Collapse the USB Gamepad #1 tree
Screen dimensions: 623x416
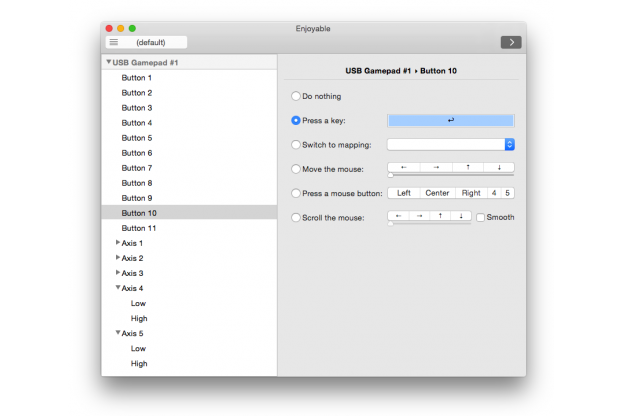[x=108, y=62]
